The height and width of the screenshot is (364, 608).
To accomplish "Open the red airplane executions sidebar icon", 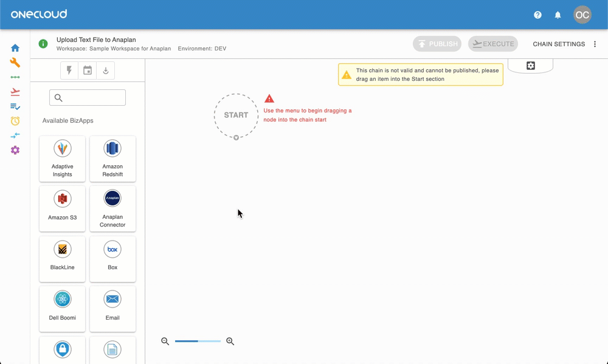I will [x=15, y=92].
